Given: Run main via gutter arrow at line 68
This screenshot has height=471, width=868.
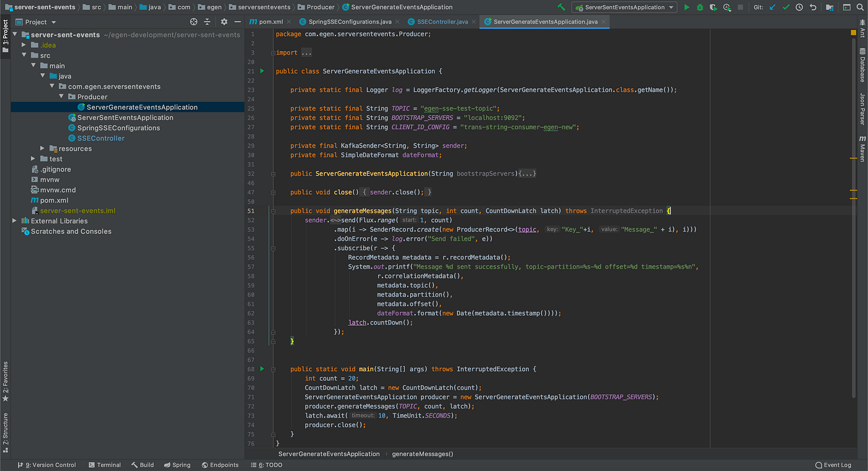Looking at the screenshot, I should [x=261, y=369].
